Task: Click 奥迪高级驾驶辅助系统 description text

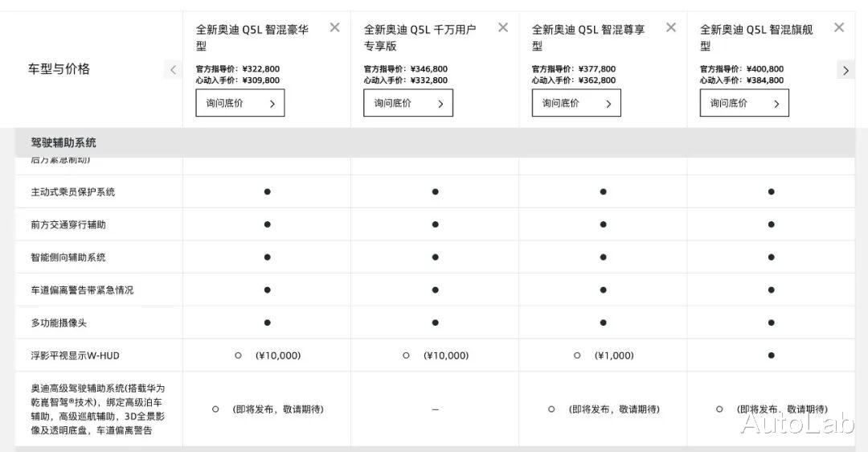Action: tap(97, 409)
